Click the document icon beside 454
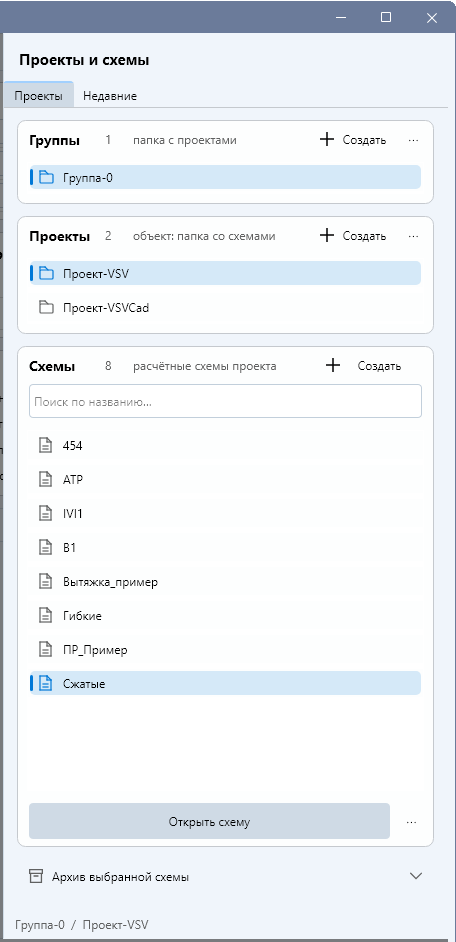Viewport: 456px width, 942px height. coord(46,445)
